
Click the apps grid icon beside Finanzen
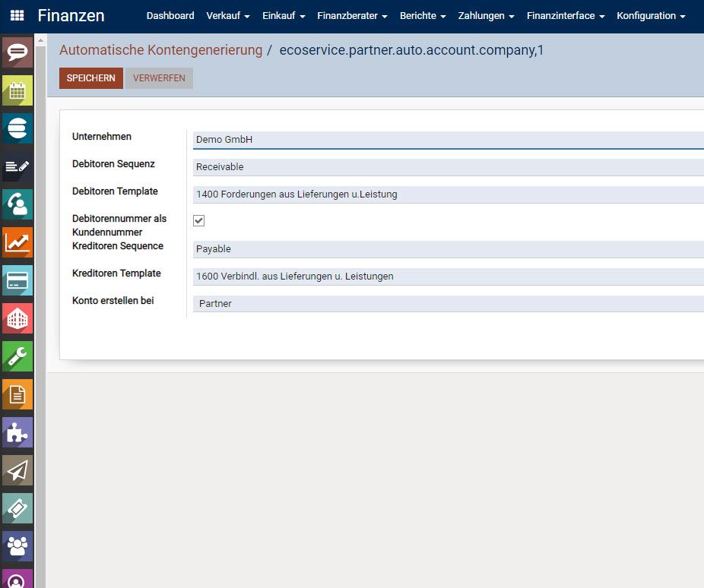(x=16, y=15)
